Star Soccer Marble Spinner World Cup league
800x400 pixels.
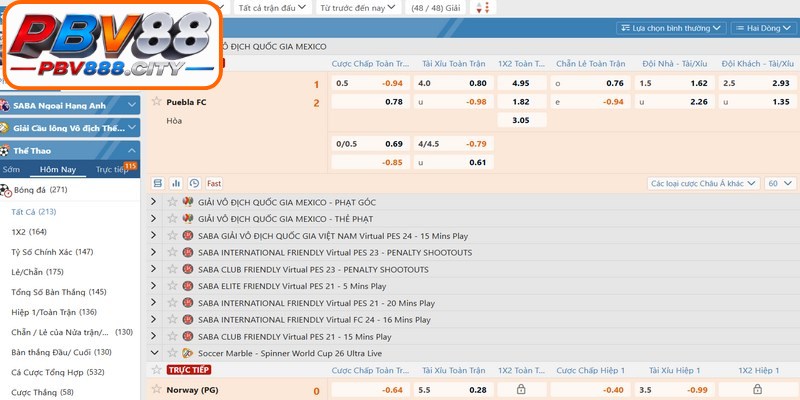pos(172,353)
